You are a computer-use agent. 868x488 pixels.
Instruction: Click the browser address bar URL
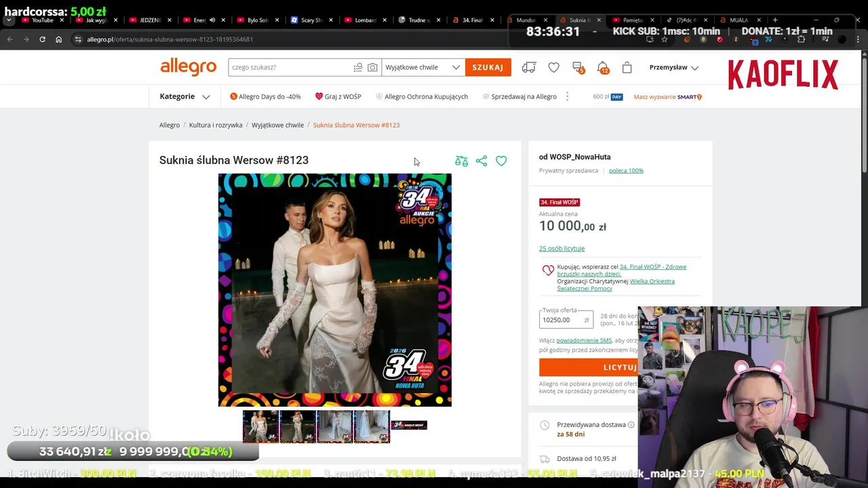point(170,39)
